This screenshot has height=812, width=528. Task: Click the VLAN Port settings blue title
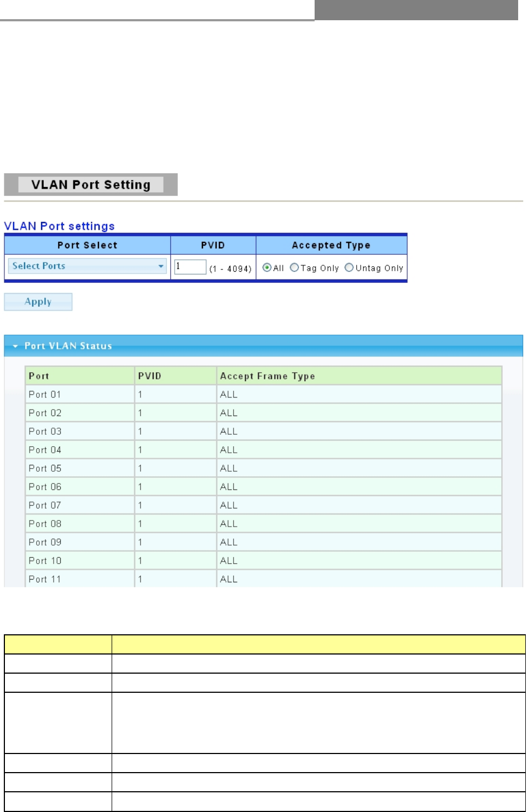point(59,226)
